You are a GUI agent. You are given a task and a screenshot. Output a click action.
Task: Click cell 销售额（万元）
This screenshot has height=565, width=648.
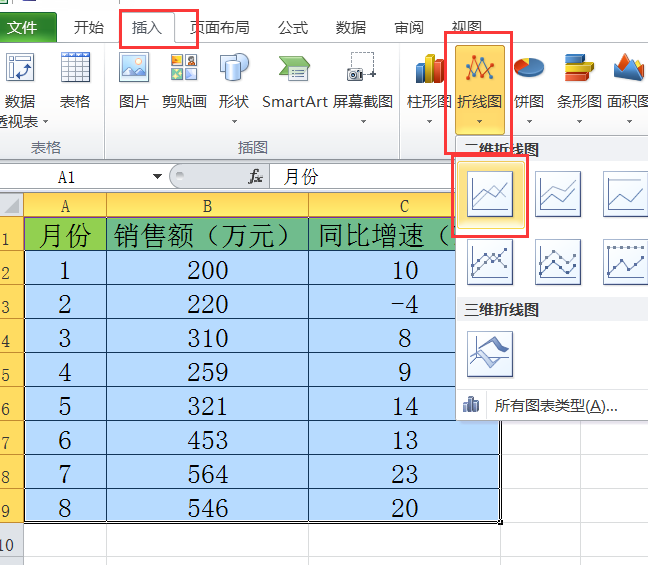(207, 234)
